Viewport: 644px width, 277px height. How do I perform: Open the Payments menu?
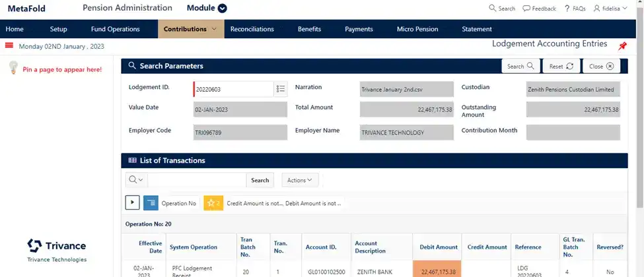pyautogui.click(x=359, y=29)
